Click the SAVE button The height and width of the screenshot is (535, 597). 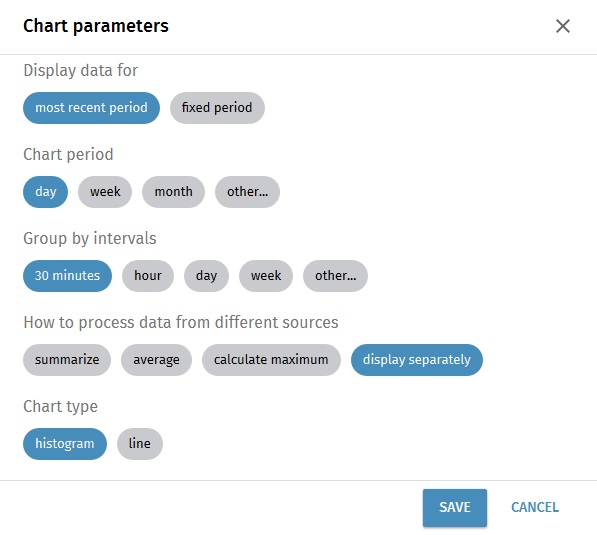pos(455,508)
